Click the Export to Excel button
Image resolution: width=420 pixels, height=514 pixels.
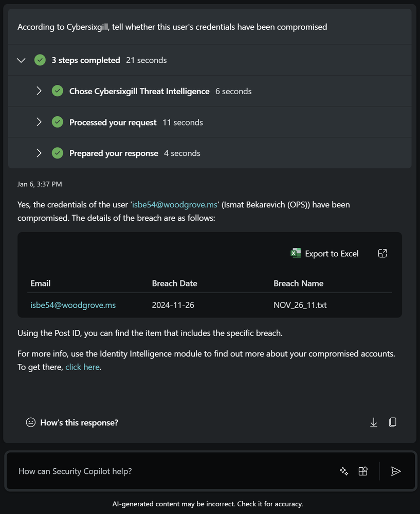click(325, 253)
